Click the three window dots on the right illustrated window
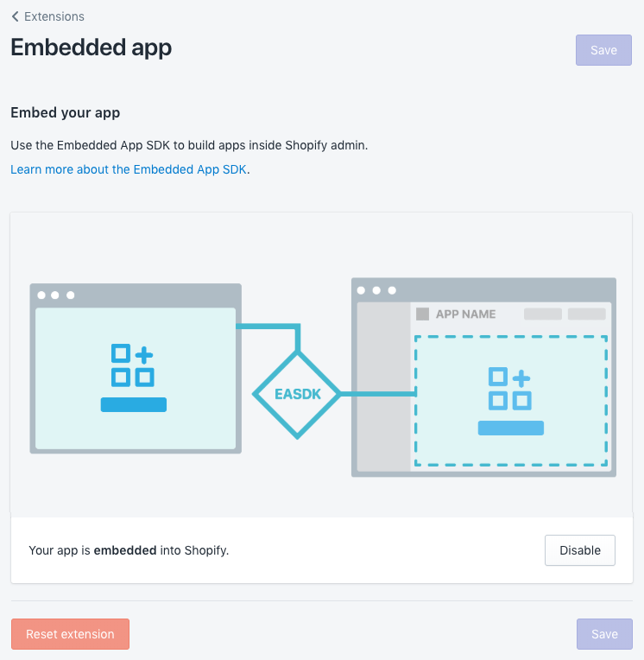The width and height of the screenshot is (644, 660). [376, 290]
